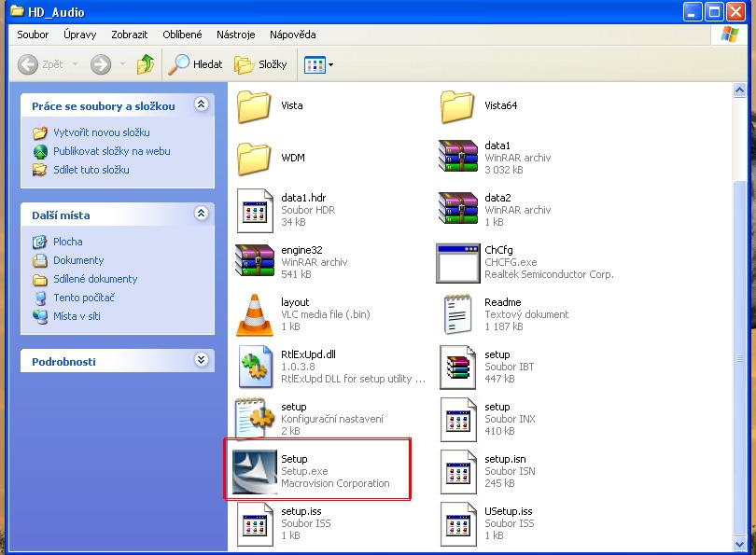Go to Plocha desktop link

pyautogui.click(x=67, y=242)
